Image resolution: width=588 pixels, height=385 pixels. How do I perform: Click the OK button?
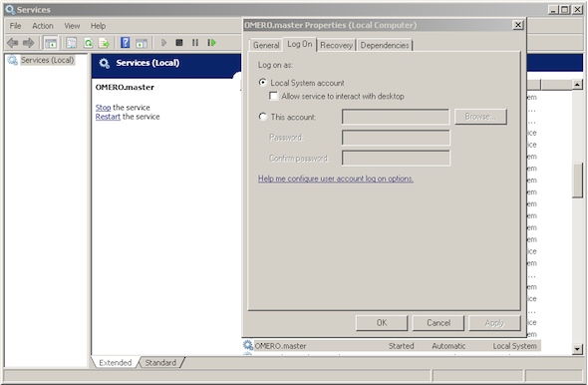(x=382, y=323)
